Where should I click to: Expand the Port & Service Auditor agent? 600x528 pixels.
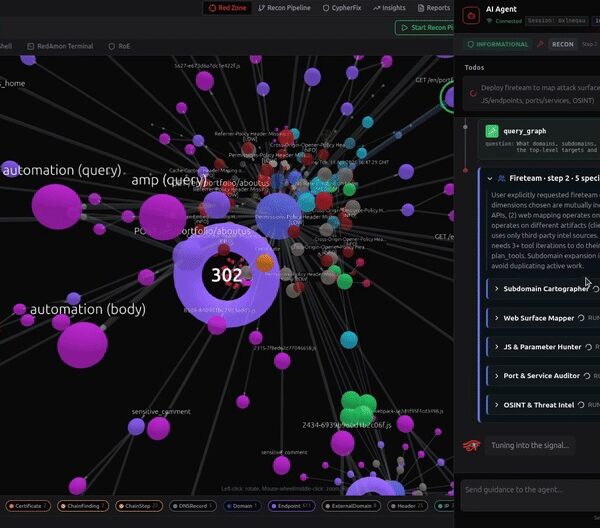tap(497, 376)
